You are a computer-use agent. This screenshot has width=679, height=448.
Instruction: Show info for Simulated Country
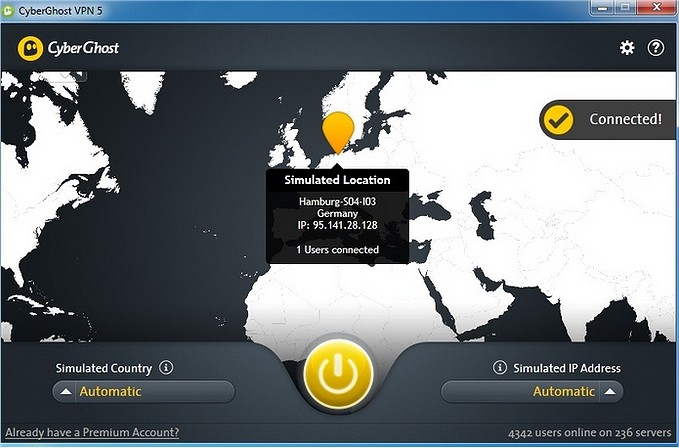166,368
